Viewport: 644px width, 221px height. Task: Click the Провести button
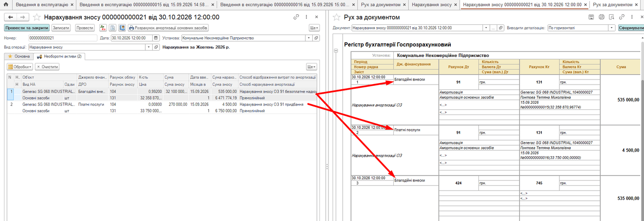click(85, 28)
